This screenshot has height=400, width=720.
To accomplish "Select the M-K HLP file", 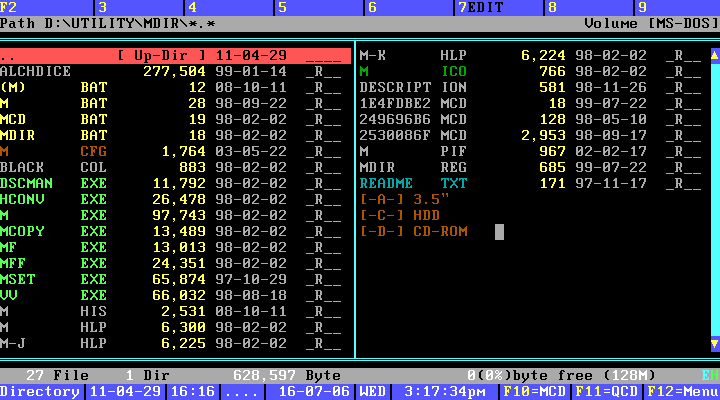I will coord(533,56).
